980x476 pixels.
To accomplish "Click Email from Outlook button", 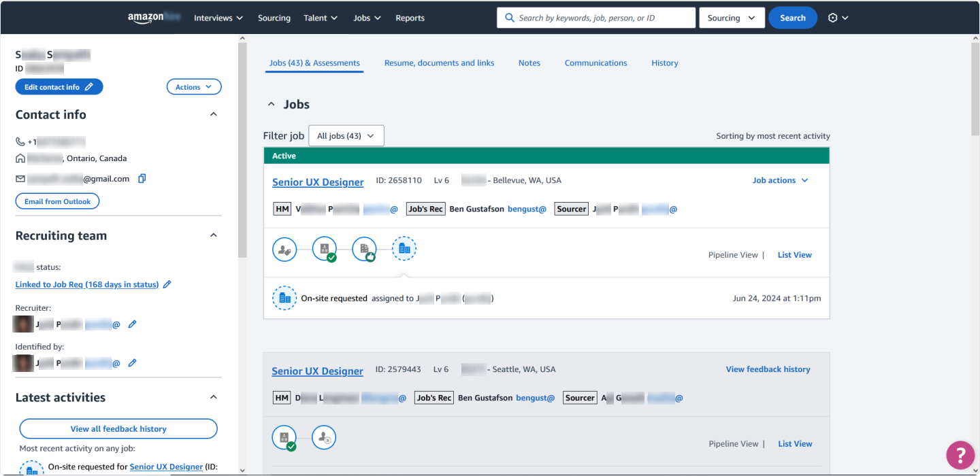I will click(58, 201).
